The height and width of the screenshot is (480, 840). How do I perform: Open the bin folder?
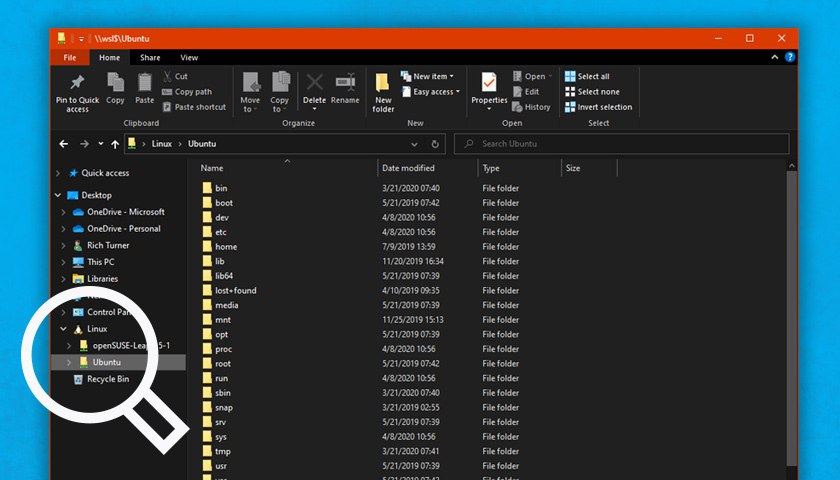221,188
